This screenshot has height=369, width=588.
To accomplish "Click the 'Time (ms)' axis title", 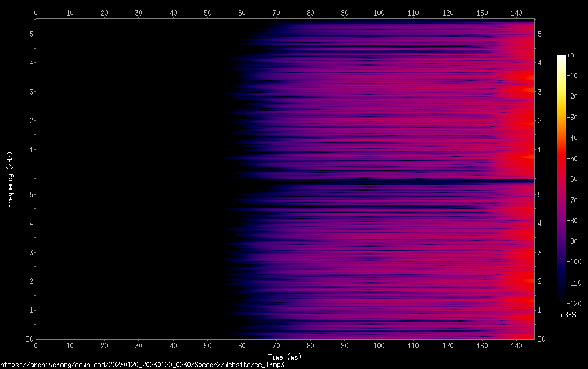I will coord(285,357).
